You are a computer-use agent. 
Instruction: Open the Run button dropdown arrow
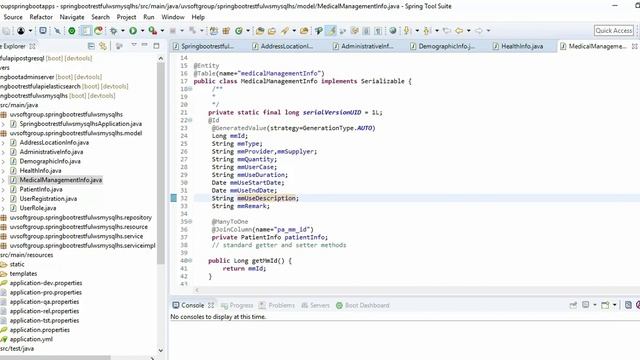(x=142, y=31)
